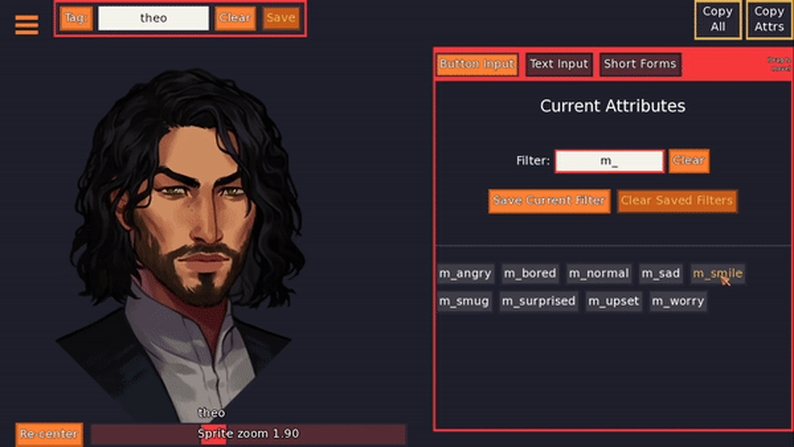794x447 pixels.
Task: Switch to the Text Input tab
Action: point(559,64)
